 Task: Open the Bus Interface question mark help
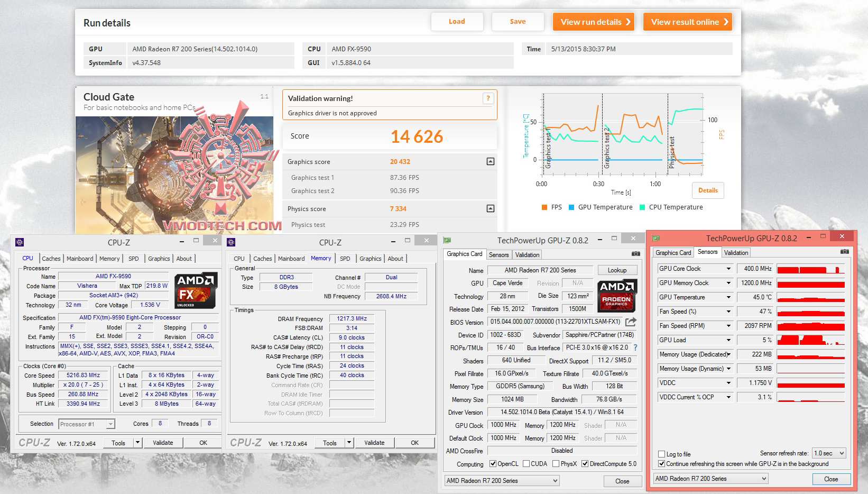point(635,347)
